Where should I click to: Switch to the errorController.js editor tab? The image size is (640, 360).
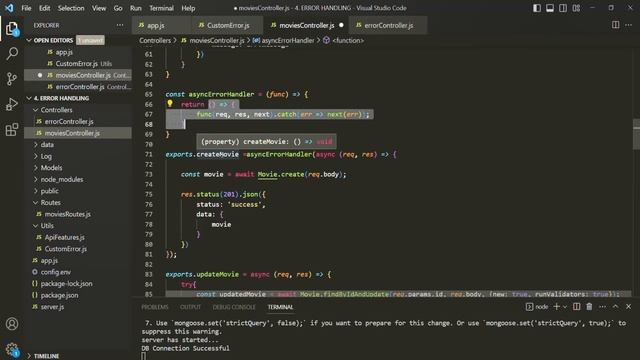389,25
